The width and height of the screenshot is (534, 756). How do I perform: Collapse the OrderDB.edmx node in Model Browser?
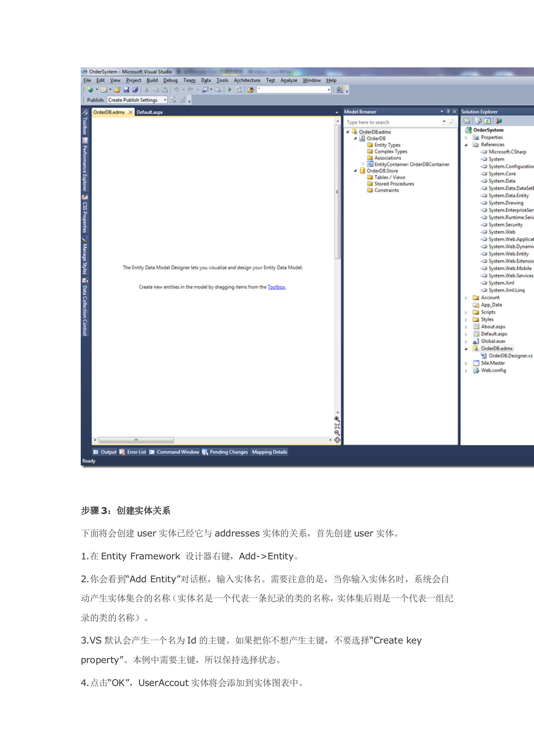(348, 132)
